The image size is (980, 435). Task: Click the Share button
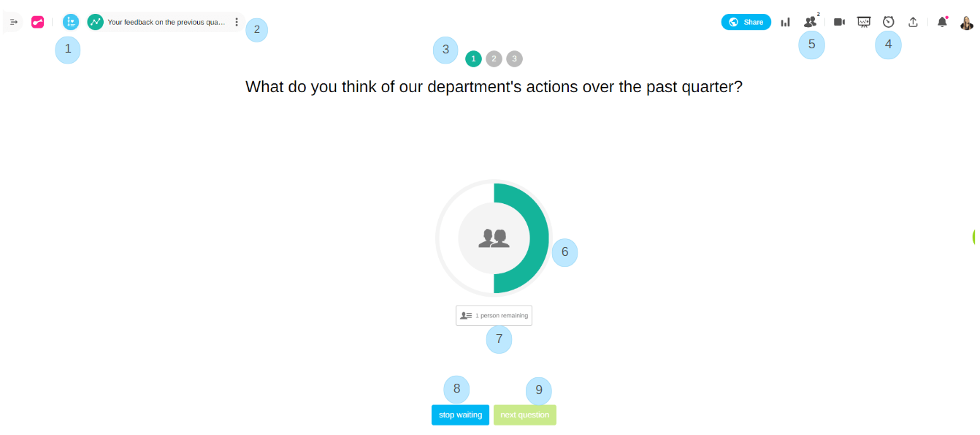pos(746,22)
